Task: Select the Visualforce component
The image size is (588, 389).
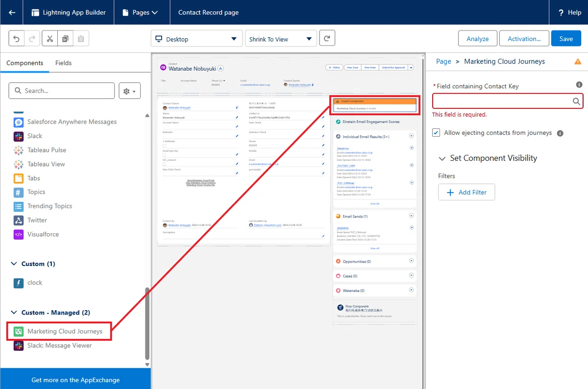Action: [x=36, y=234]
